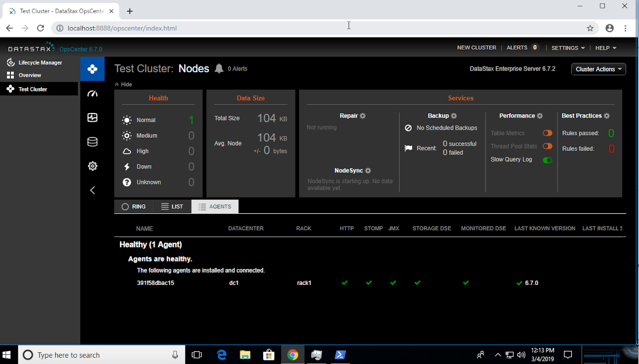Viewport: 639px width, 364px height.
Task: Hide the cluster summary panel
Action: pos(123,84)
